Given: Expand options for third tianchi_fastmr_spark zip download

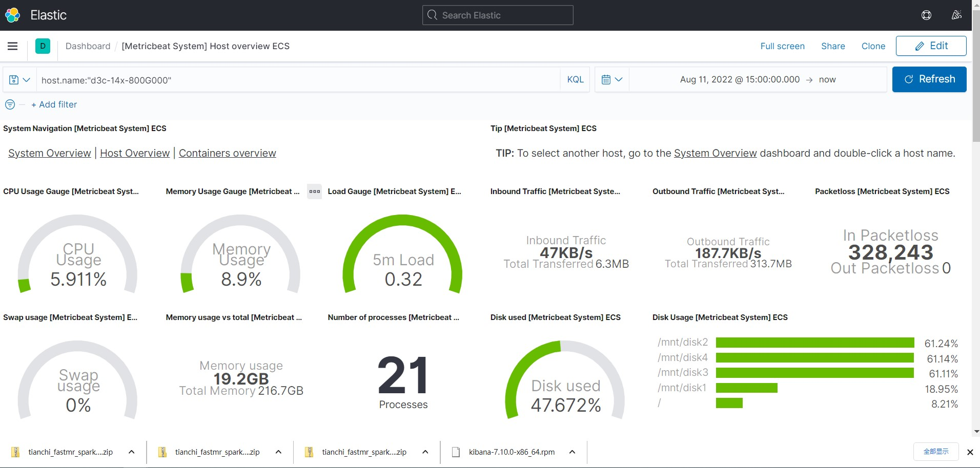Looking at the screenshot, I should (x=425, y=452).
